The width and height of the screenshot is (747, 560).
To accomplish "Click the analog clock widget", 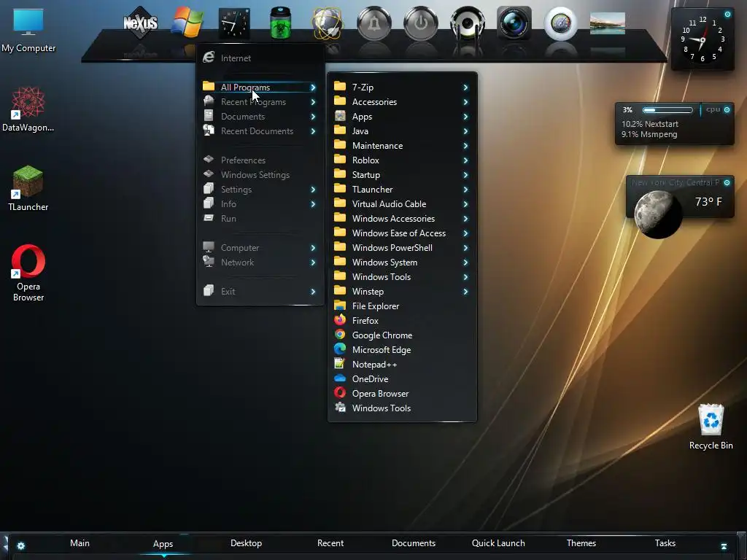I will click(703, 39).
